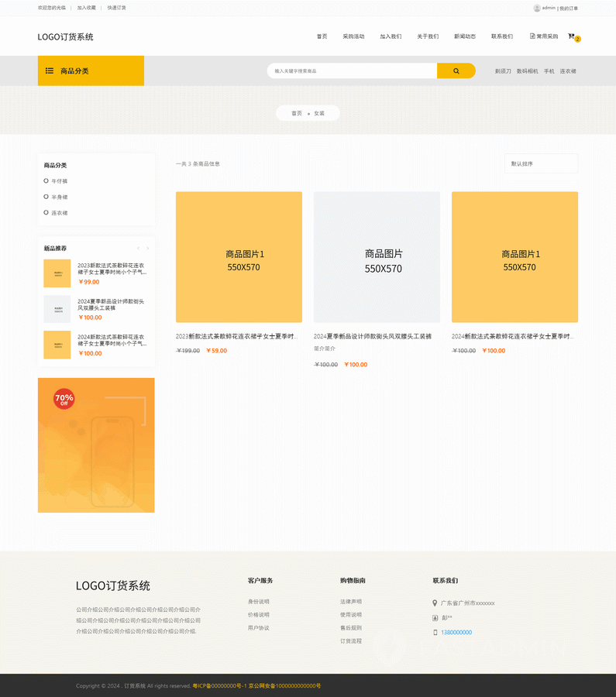Open the 采购活动 navigation menu item

(353, 36)
